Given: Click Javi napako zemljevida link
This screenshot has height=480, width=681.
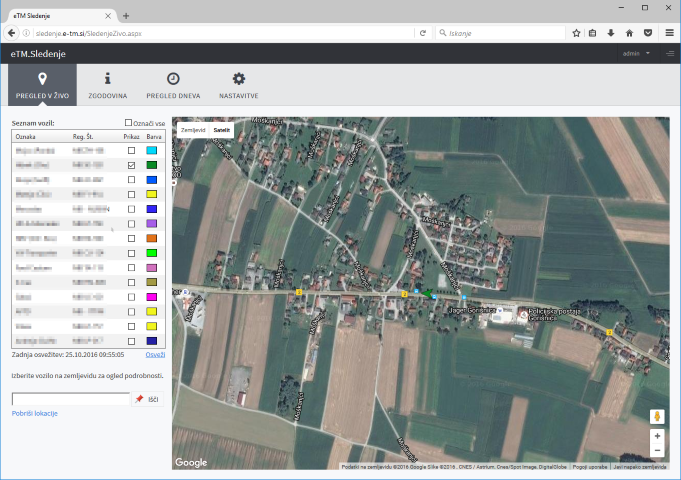Looking at the screenshot, I should 640,467.
